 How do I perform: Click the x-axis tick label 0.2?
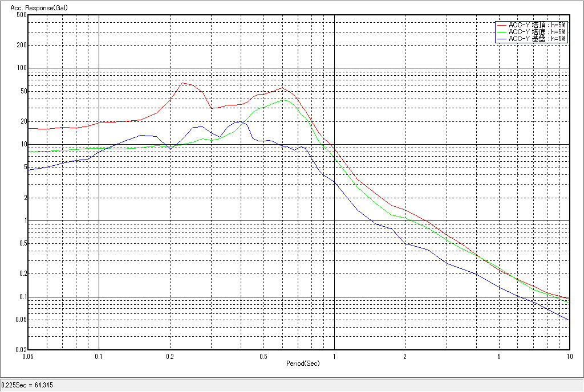[169, 356]
